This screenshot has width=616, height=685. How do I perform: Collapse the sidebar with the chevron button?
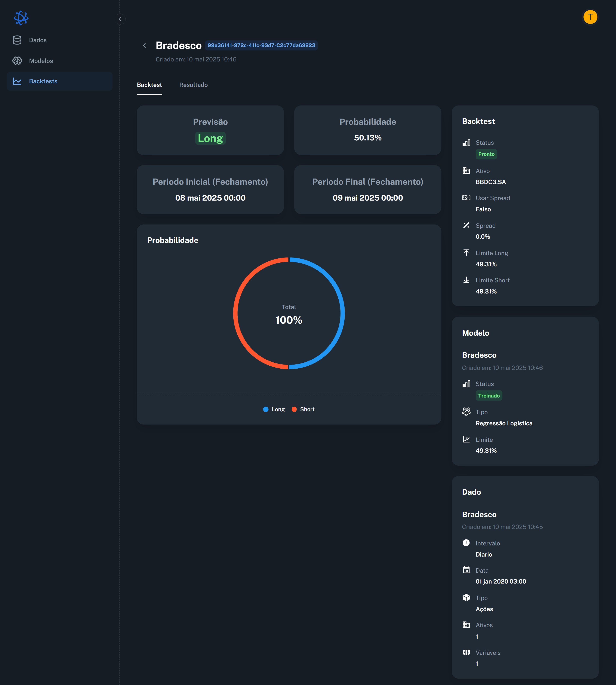click(x=120, y=19)
